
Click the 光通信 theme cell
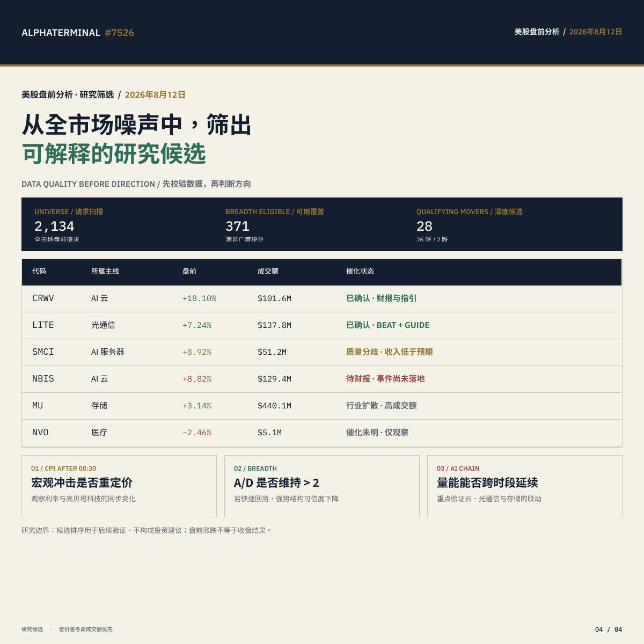(103, 325)
